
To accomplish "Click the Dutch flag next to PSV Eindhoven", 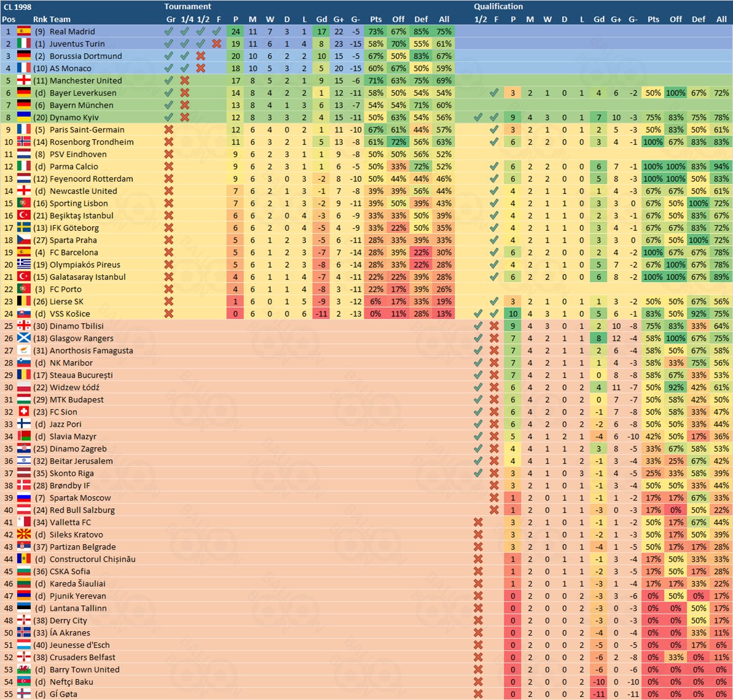I will [24, 154].
